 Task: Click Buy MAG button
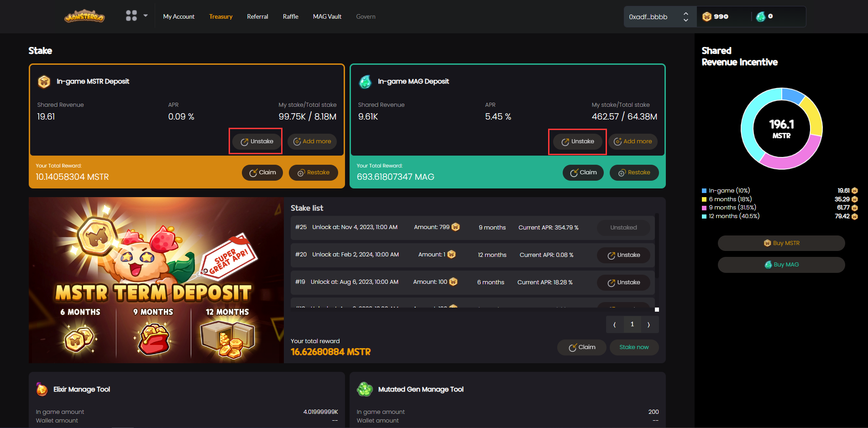click(x=781, y=265)
